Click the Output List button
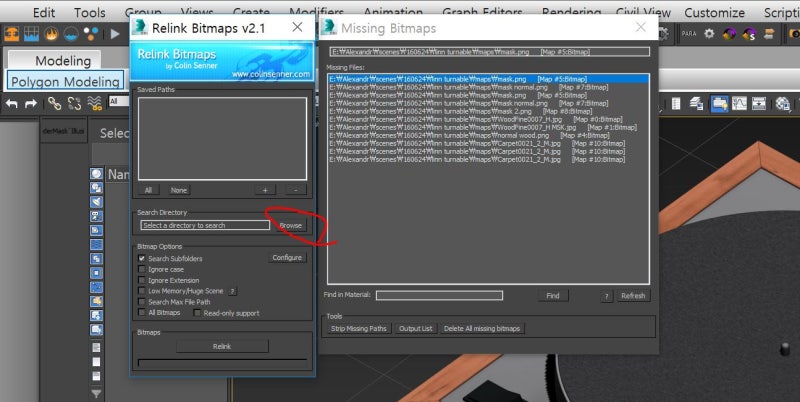Viewport: 800px width, 402px height. point(415,329)
